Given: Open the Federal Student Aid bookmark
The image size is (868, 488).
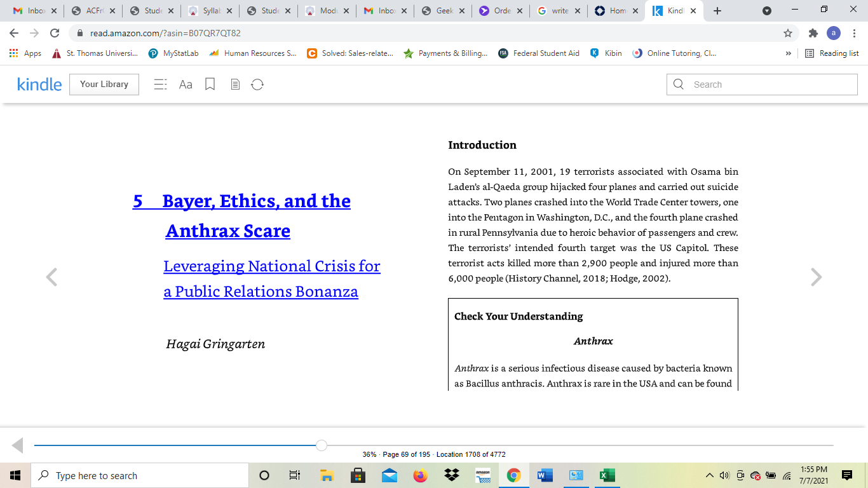Looking at the screenshot, I should [x=539, y=53].
